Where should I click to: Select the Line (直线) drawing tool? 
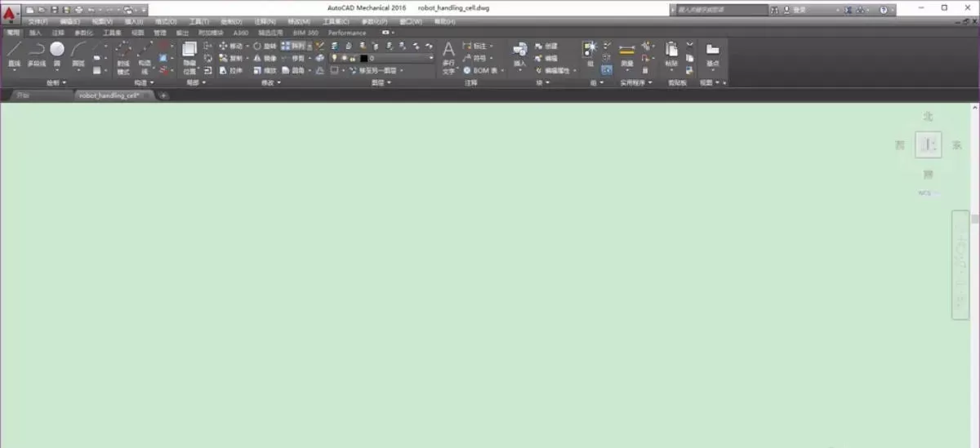15,54
